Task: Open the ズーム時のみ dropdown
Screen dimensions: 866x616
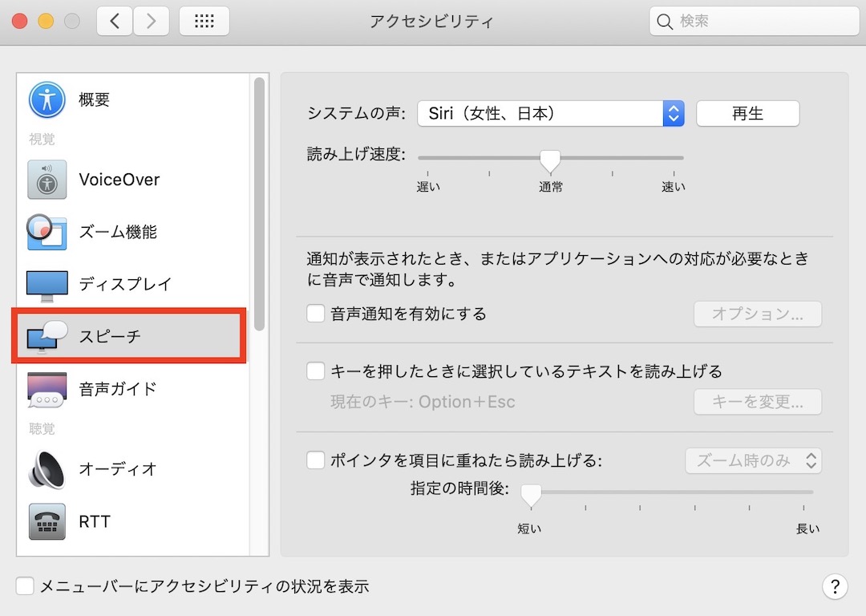Action: point(752,460)
